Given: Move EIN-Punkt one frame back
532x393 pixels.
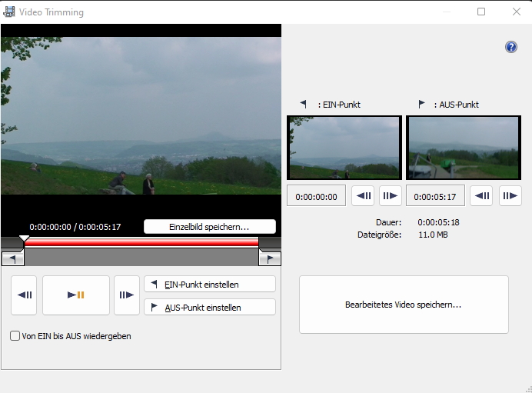Looking at the screenshot, I should click(x=363, y=195).
